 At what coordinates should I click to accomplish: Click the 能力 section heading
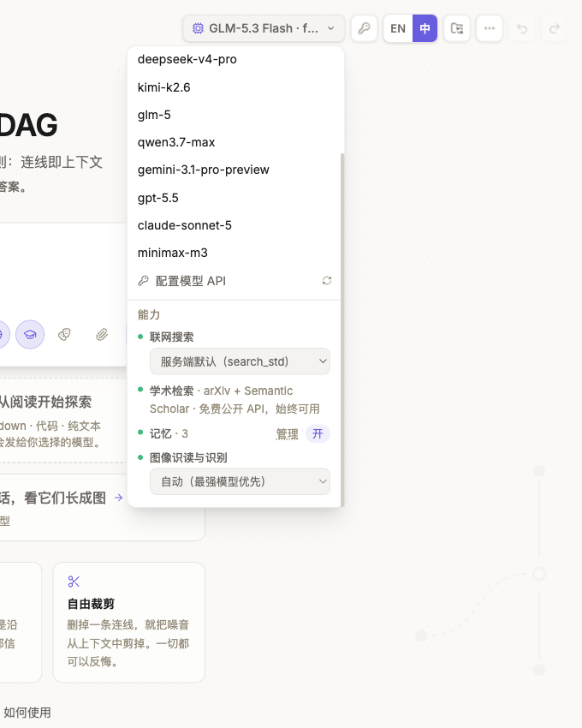click(149, 315)
